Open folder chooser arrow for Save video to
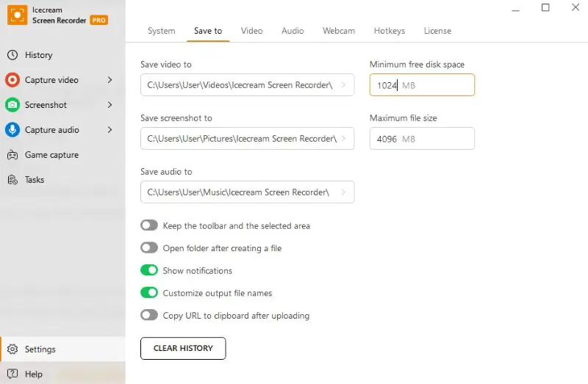Screen dimensions: 588x384 (343, 85)
